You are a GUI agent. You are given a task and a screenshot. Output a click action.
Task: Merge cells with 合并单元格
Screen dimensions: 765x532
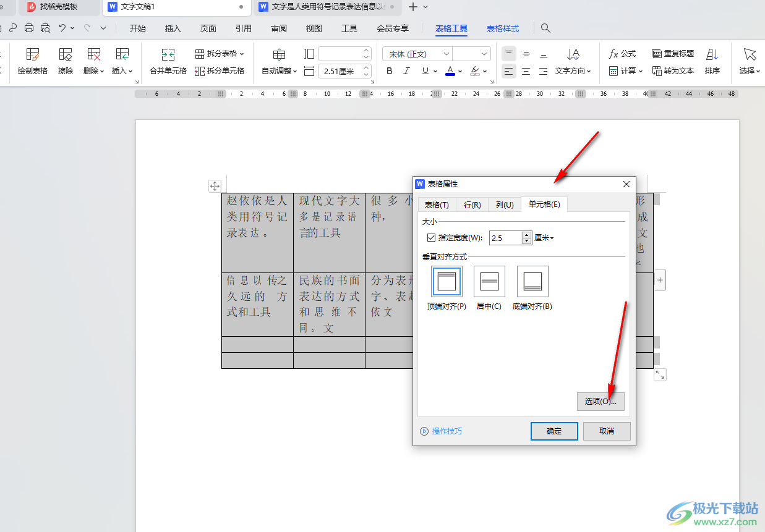pos(168,62)
